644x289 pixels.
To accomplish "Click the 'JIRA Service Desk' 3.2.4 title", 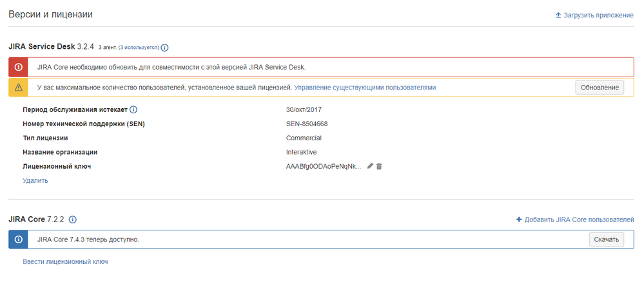I will pos(52,47).
